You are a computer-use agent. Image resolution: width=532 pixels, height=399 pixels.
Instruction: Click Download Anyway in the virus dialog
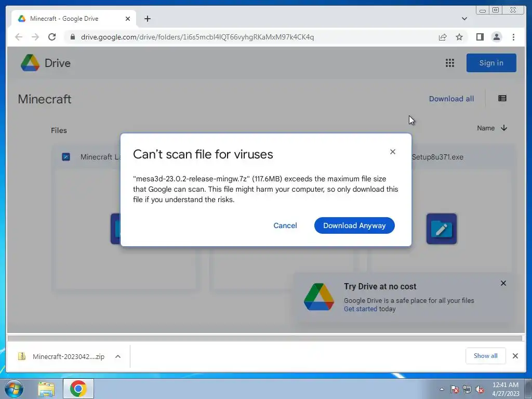coord(354,225)
